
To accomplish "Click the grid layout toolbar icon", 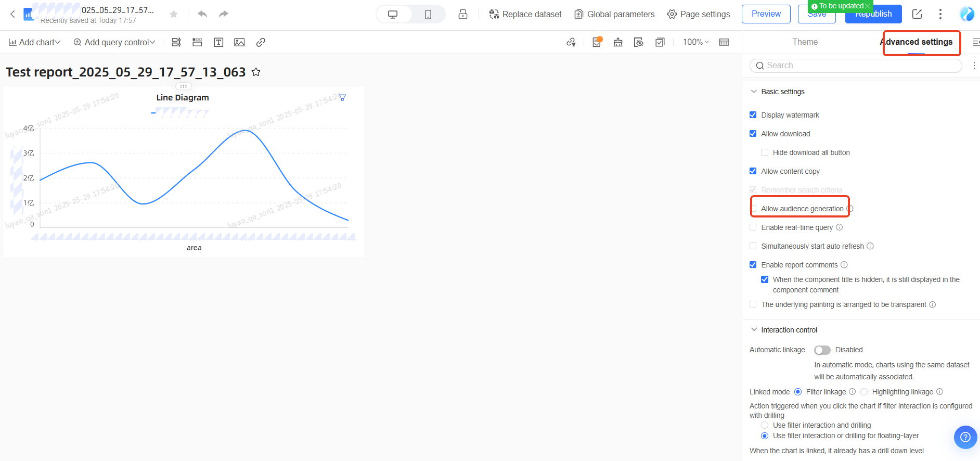I will [724, 42].
